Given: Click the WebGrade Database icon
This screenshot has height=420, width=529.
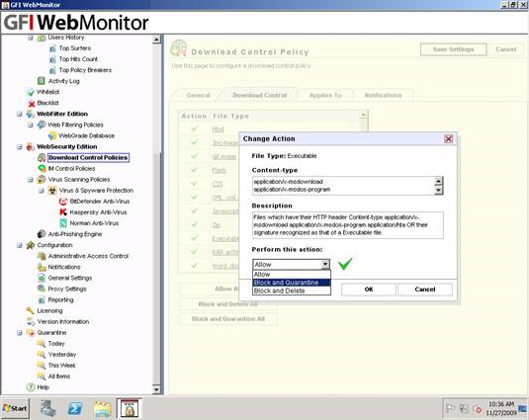Looking at the screenshot, I should point(52,135).
